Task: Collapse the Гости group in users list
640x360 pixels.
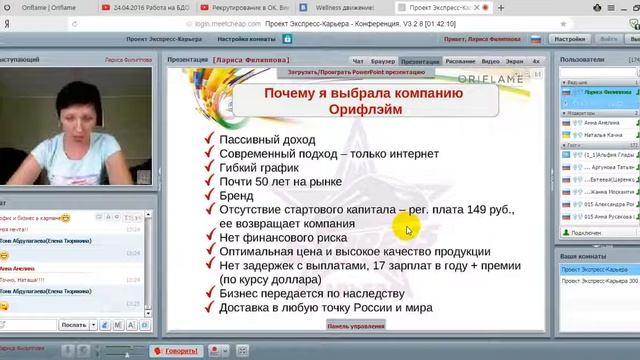Action: [564, 145]
